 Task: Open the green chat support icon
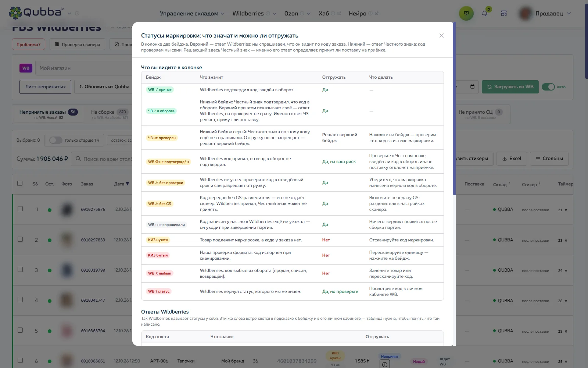(466, 13)
